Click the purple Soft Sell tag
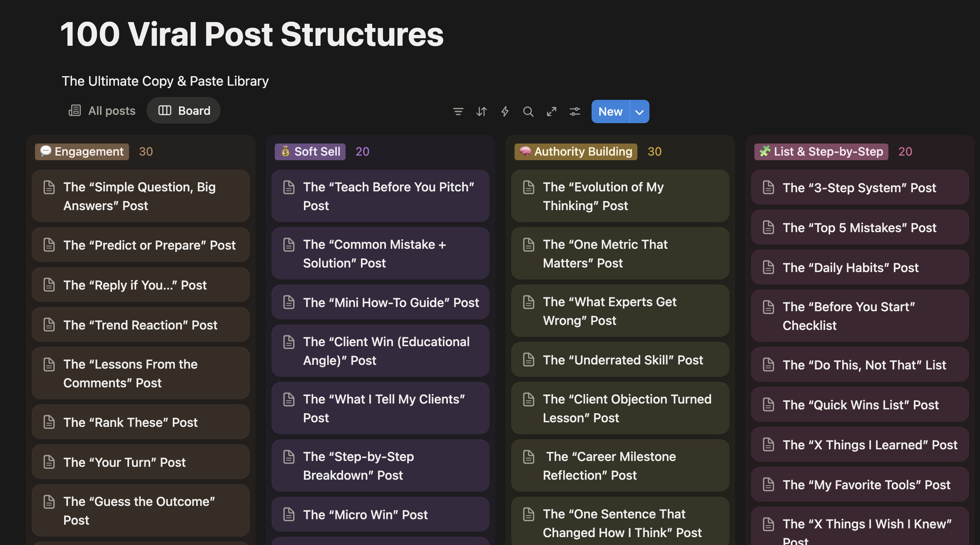This screenshot has width=980, height=545. (x=310, y=151)
